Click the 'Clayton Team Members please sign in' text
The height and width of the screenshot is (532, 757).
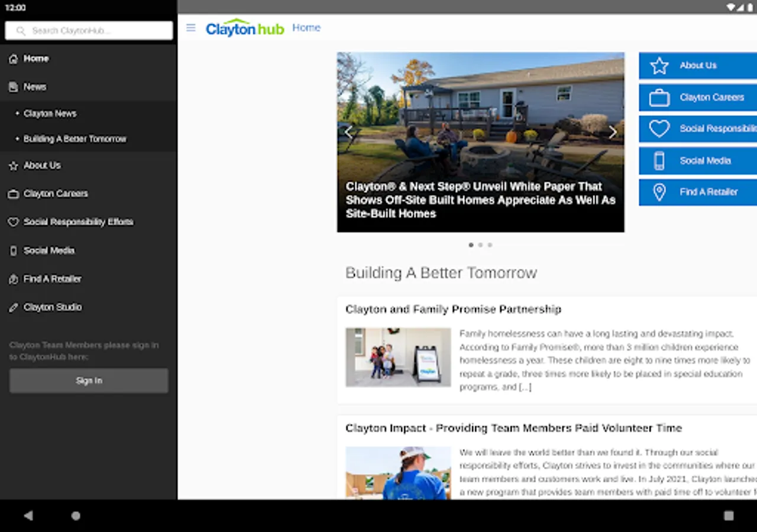click(x=83, y=351)
